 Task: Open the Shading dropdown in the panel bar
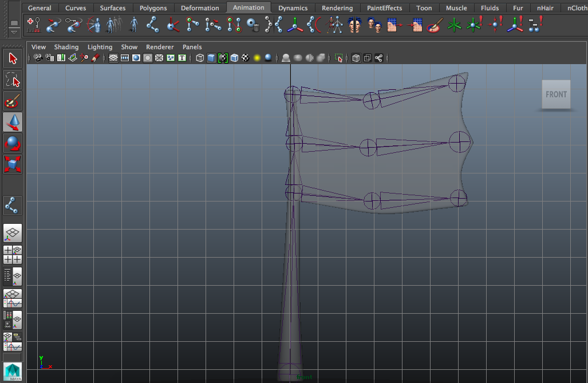pyautogui.click(x=66, y=47)
